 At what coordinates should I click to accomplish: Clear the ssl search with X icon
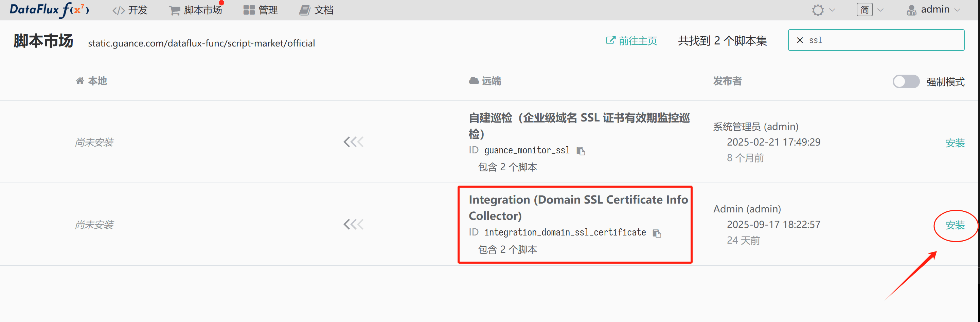point(800,40)
